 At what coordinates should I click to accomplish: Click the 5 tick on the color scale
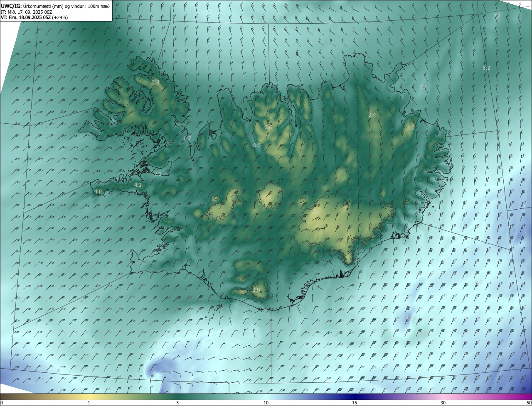coord(177,403)
